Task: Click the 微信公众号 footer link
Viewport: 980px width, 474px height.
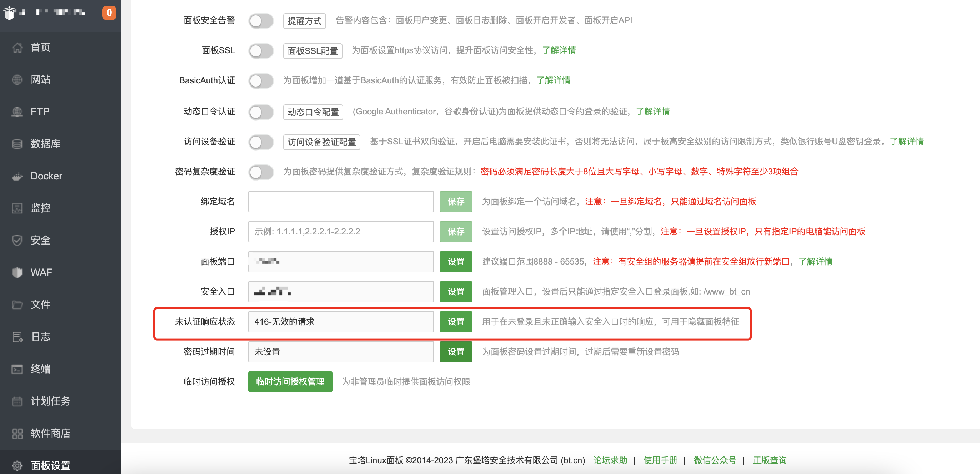Action: click(x=715, y=460)
